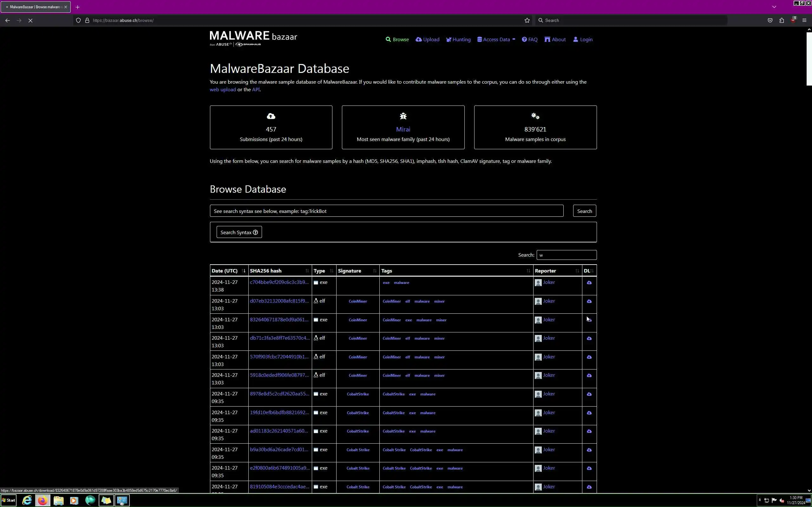Open Internet Explorer from taskbar
Image resolution: width=812 pixels, height=507 pixels.
pos(27,500)
